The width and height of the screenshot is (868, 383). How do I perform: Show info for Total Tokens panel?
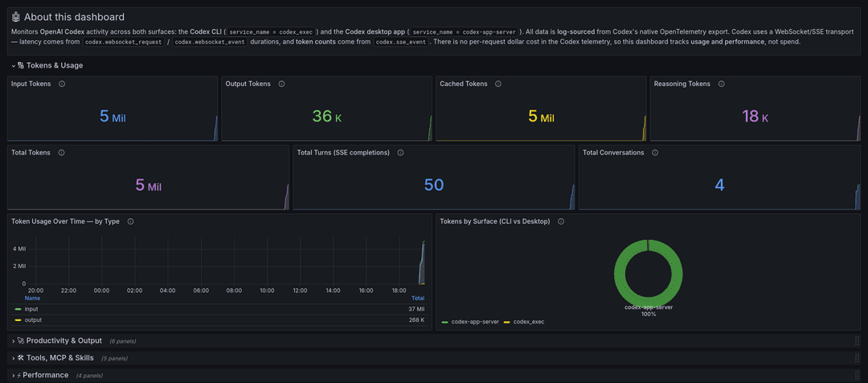tap(61, 152)
